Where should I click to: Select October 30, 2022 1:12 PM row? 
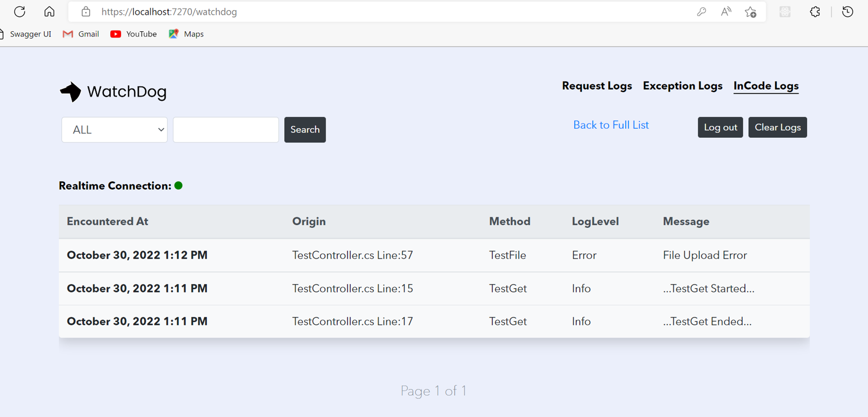pos(434,255)
